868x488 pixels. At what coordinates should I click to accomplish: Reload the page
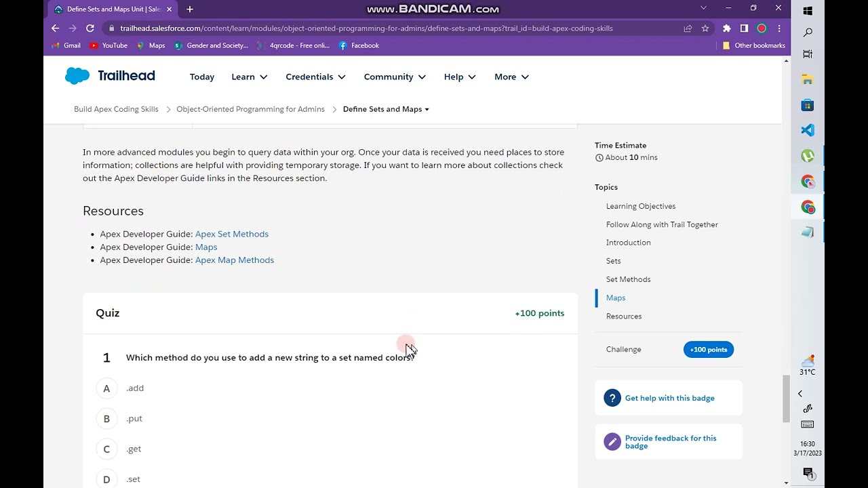(x=90, y=28)
